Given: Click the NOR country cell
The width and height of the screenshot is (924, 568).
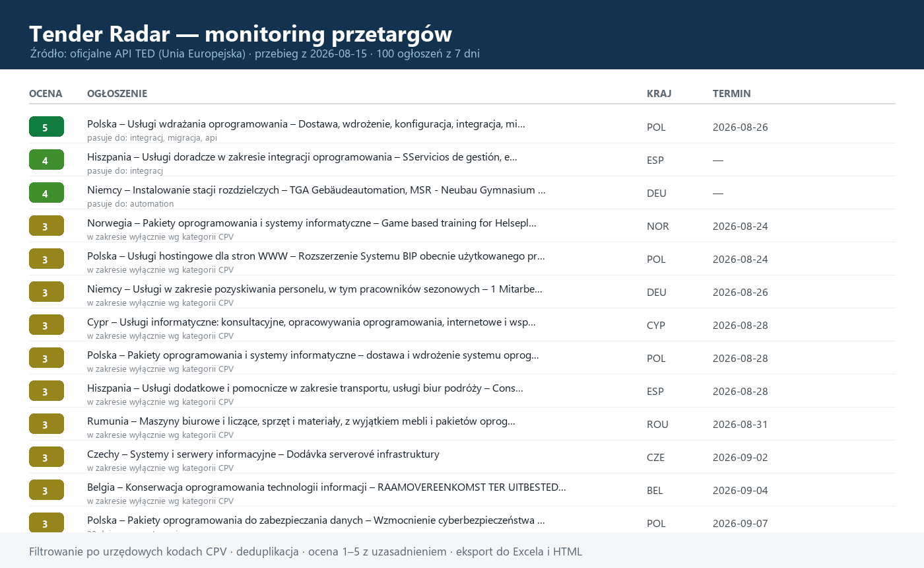Looking at the screenshot, I should (x=658, y=227).
